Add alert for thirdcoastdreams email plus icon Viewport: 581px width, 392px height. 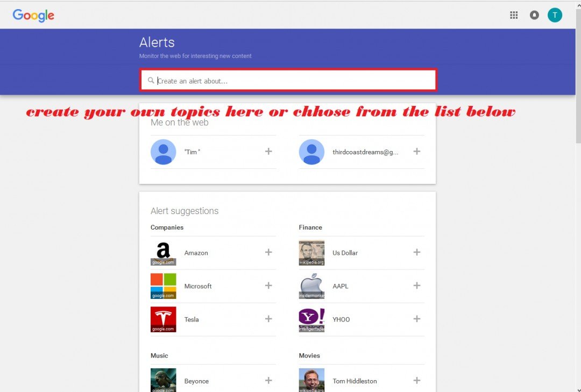click(417, 151)
